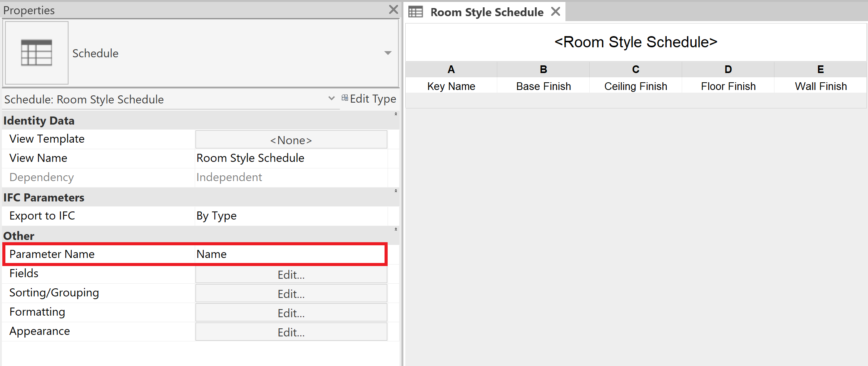The height and width of the screenshot is (366, 868).
Task: Click the collapse arrow beside IFC Parameters
Action: 396,191
